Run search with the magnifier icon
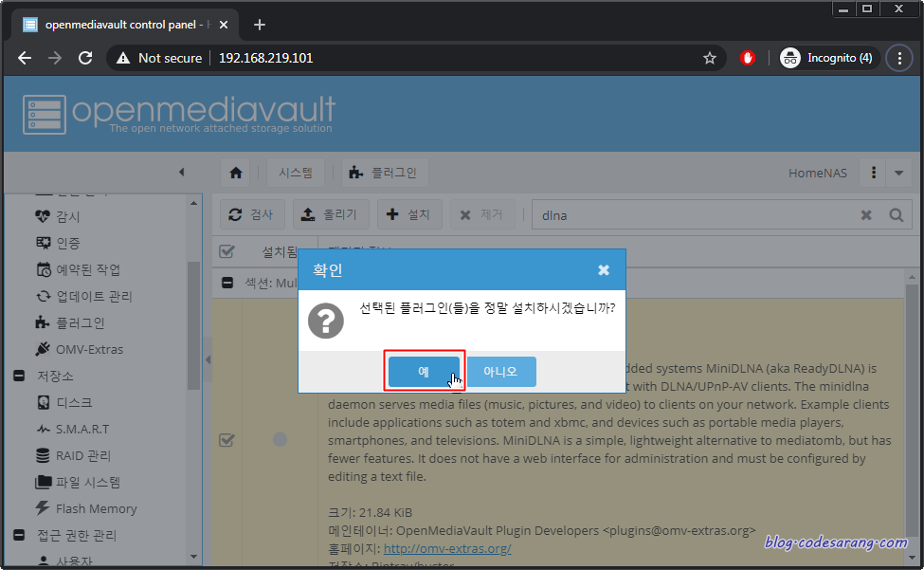 (x=897, y=215)
